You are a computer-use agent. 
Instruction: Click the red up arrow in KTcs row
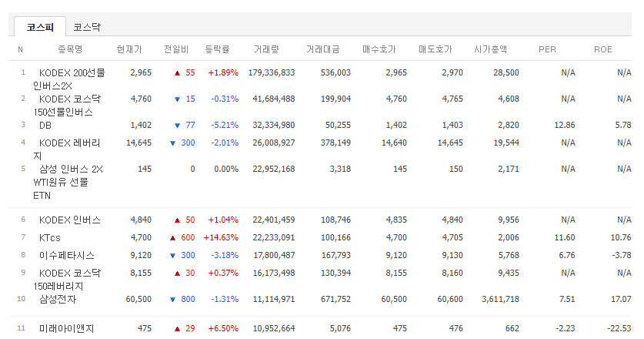[x=173, y=238]
